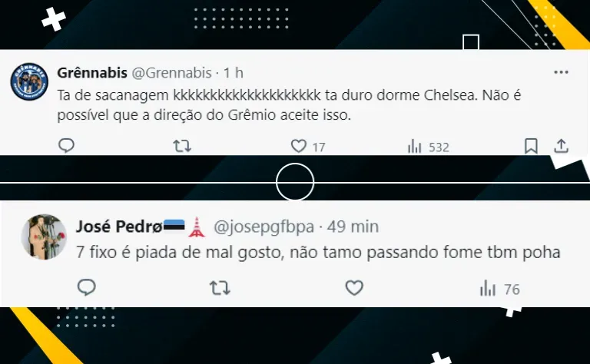The height and width of the screenshot is (364, 590).
Task: View analytics showing 532 views
Action: click(x=429, y=147)
